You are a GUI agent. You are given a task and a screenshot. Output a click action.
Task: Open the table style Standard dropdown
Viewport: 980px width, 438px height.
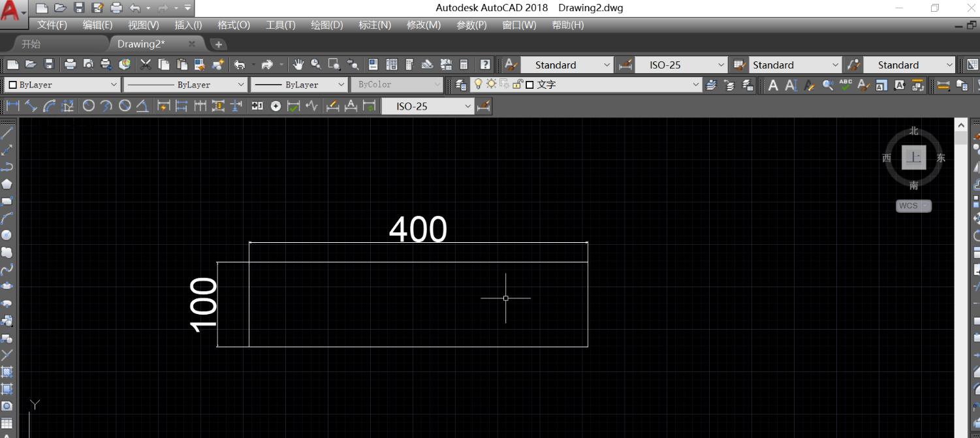[x=795, y=65]
